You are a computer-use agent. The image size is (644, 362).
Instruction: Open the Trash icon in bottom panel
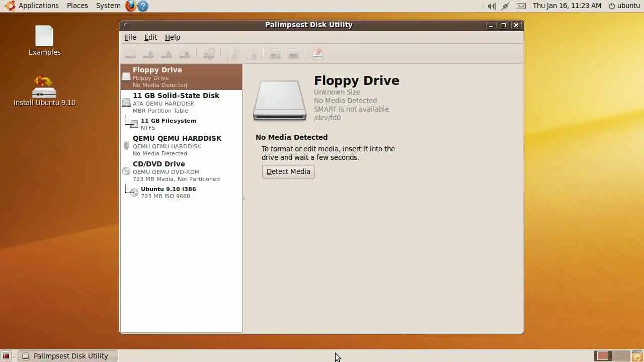637,356
